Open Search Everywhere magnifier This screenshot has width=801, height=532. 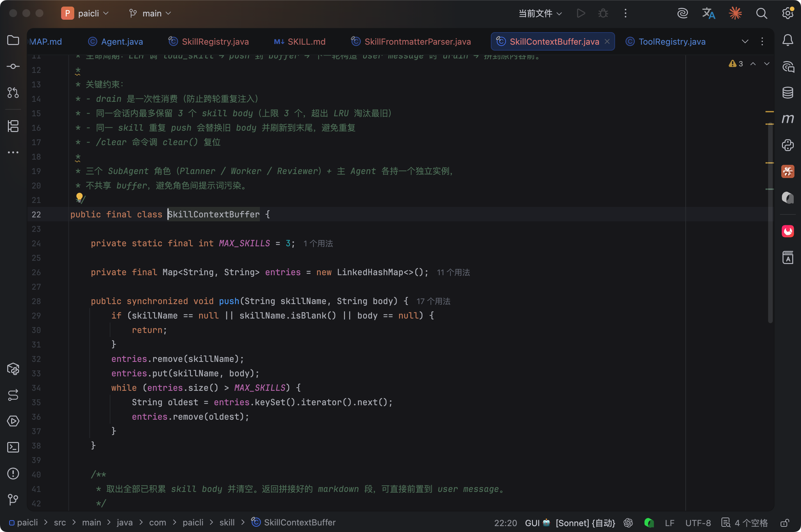[762, 13]
